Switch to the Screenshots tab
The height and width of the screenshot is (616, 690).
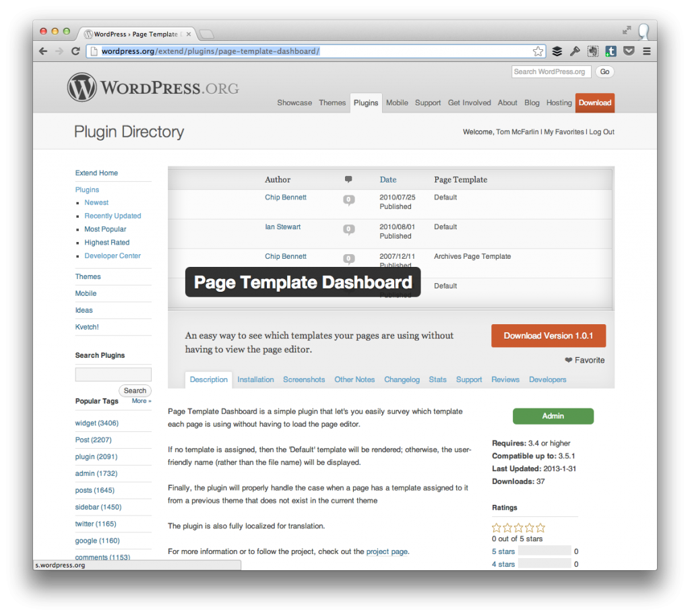(304, 379)
